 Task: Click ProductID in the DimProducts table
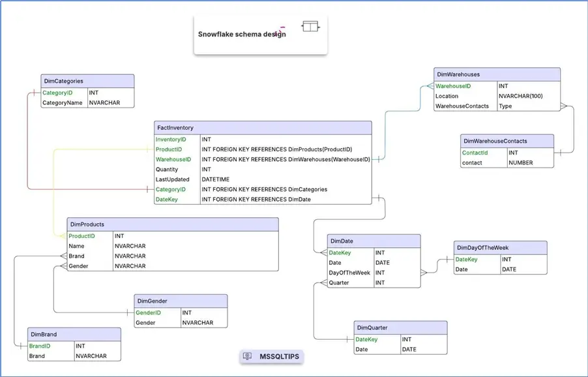pos(81,236)
